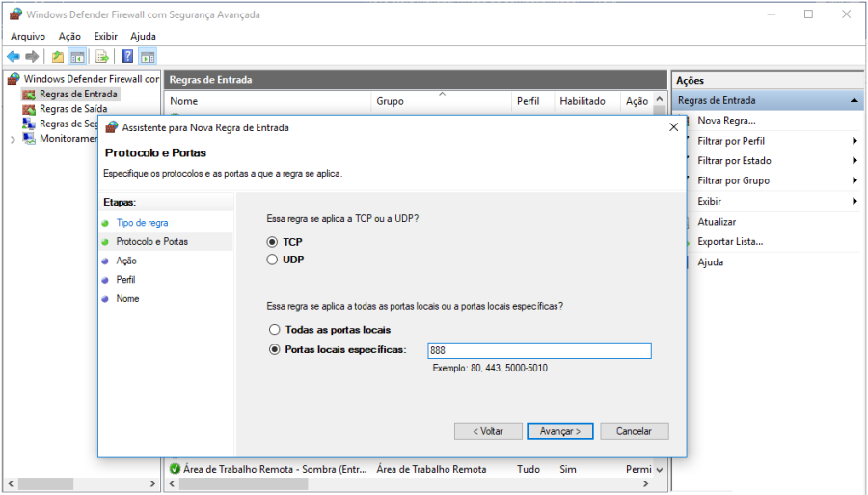Screen dimensions: 868x495
Task: Click the root Windows Defender Firewall tree icon
Action: tap(14, 79)
